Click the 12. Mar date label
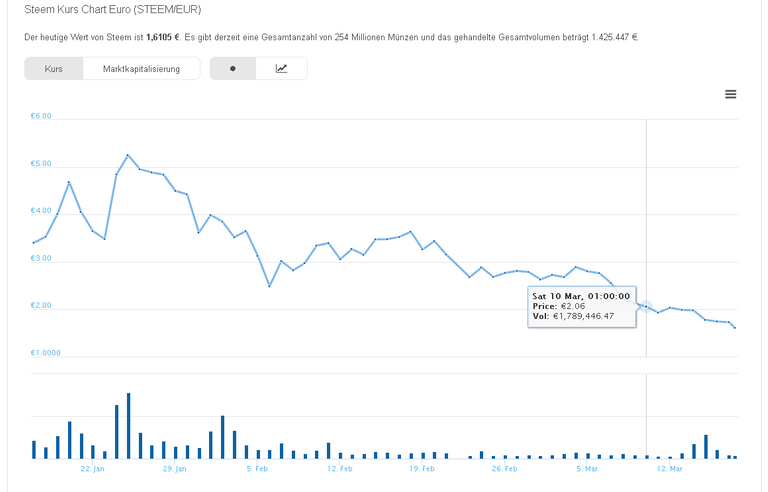 tap(669, 468)
